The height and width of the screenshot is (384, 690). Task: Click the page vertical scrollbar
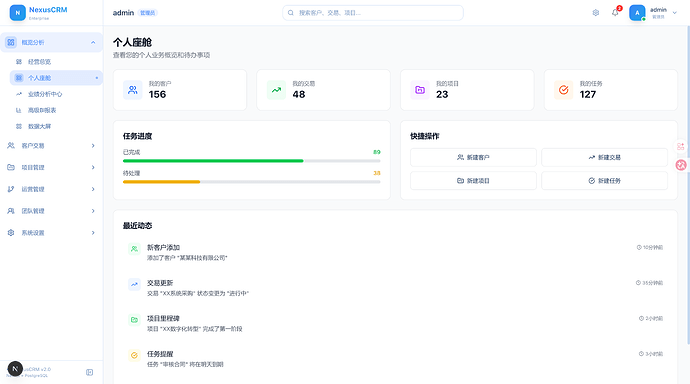pyautogui.click(x=688, y=185)
